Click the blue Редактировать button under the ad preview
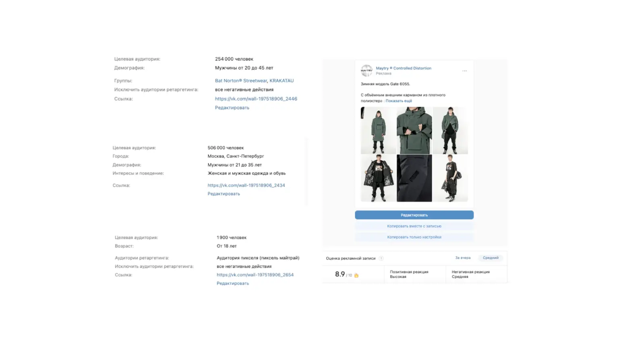 pyautogui.click(x=414, y=215)
